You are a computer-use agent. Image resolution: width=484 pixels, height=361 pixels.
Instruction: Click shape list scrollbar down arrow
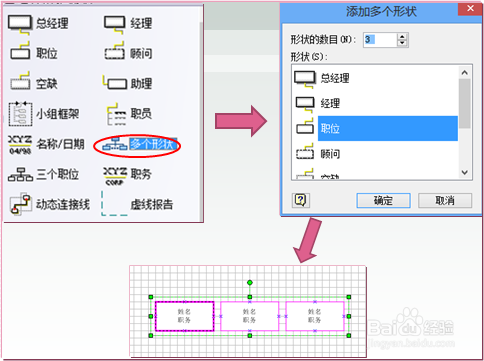[465, 172]
